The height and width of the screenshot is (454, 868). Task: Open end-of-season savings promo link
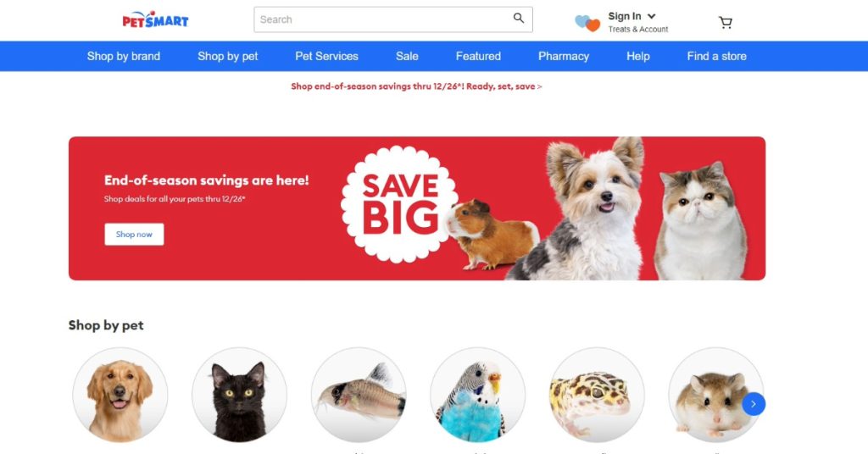(416, 86)
